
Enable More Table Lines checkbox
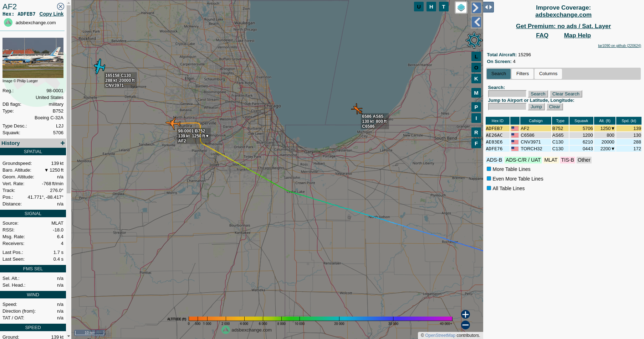point(489,169)
